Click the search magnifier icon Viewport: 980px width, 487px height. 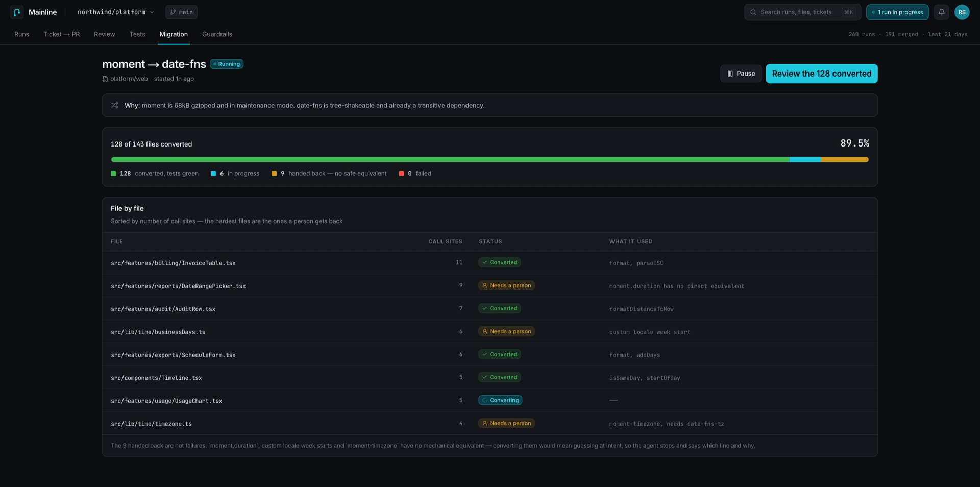coord(753,12)
